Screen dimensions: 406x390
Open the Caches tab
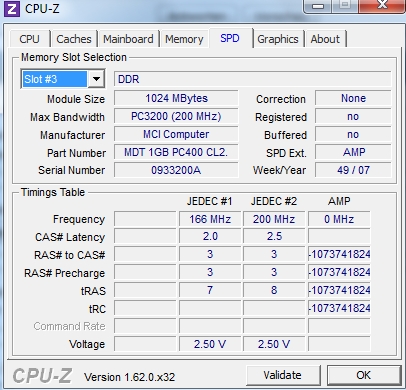[74, 39]
